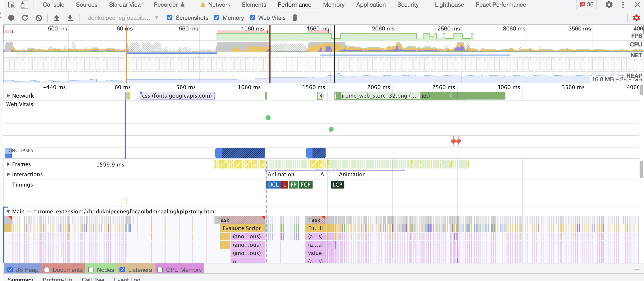The height and width of the screenshot is (281, 644).
Task: Click the first green web vitals dot
Action: pos(268,118)
